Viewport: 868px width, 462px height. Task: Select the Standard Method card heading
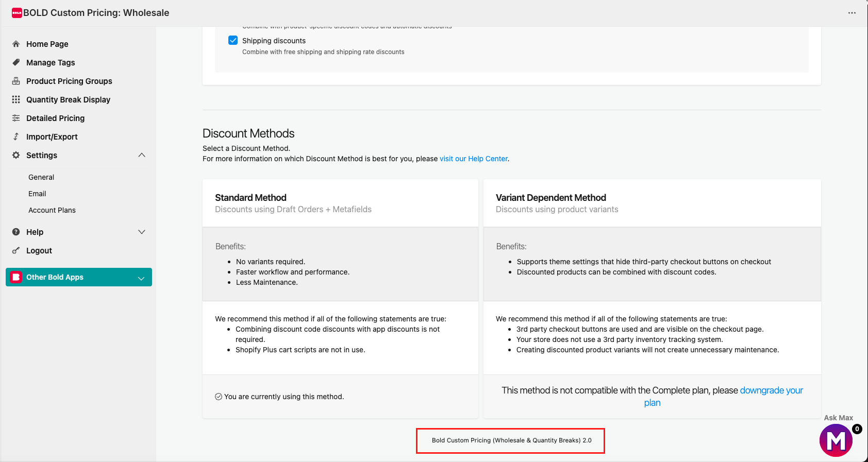coord(251,198)
